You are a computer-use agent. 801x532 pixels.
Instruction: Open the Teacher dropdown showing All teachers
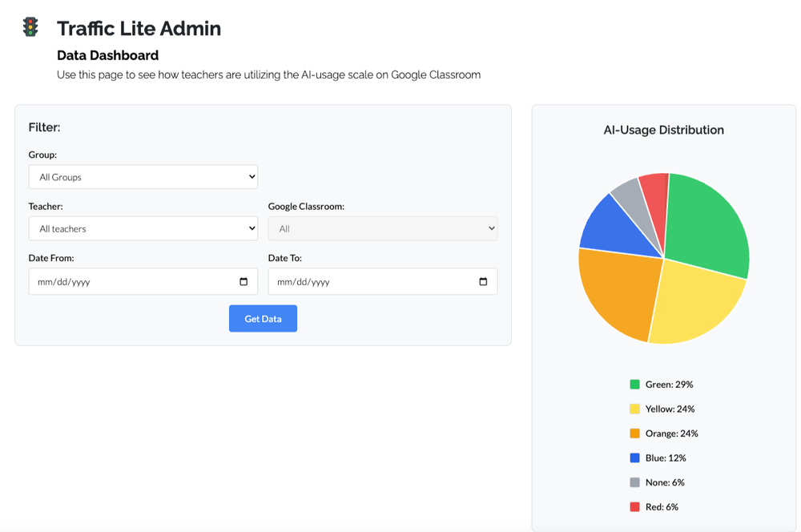pos(143,228)
